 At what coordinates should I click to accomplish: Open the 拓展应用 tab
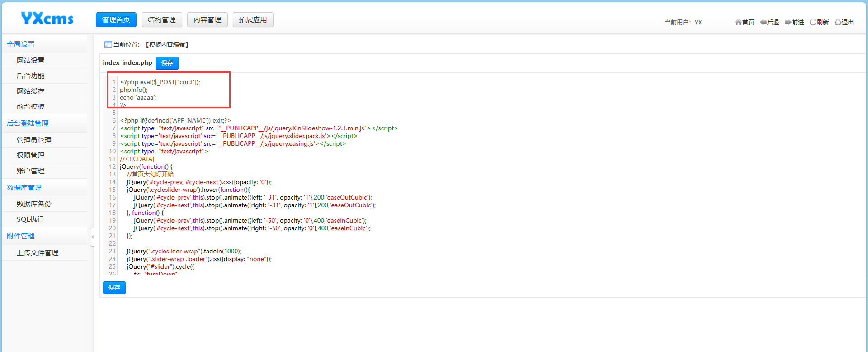pos(253,20)
